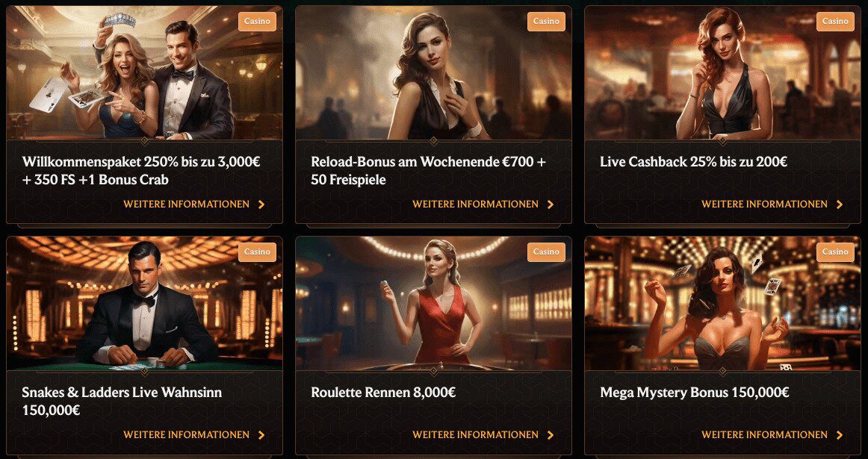Click the Casino badge on Mega Mystery Bonus card
Viewport: 868px width, 459px height.
pos(835,252)
